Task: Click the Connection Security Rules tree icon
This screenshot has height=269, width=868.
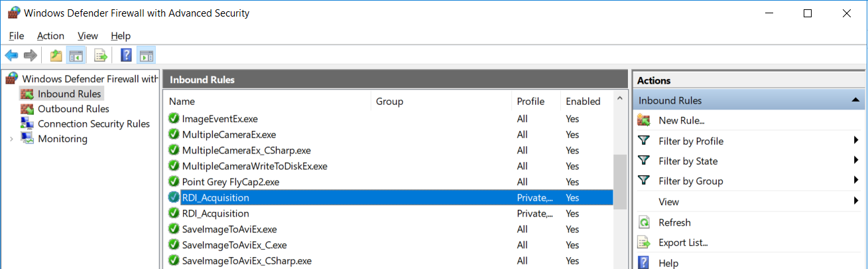Action: pos(27,124)
